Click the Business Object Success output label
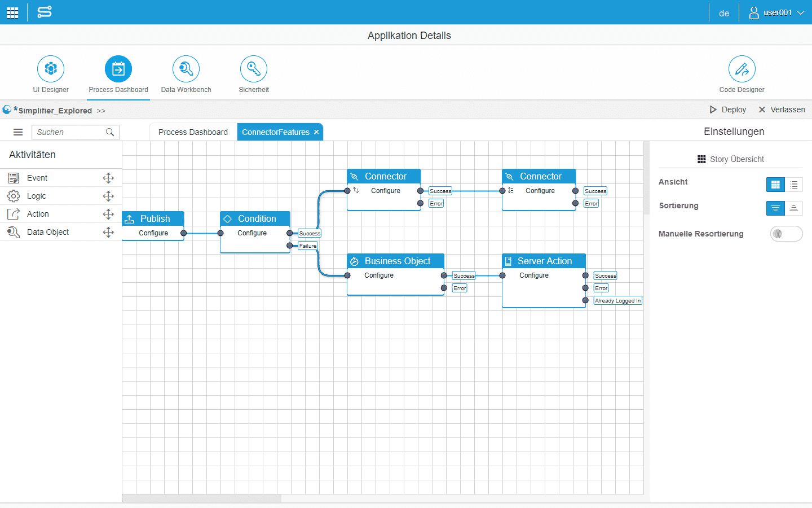Viewport: 812px width, 508px height. tap(464, 275)
